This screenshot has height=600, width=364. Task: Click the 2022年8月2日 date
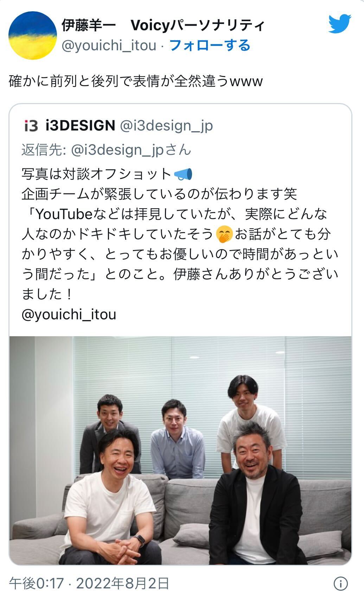[x=123, y=583]
